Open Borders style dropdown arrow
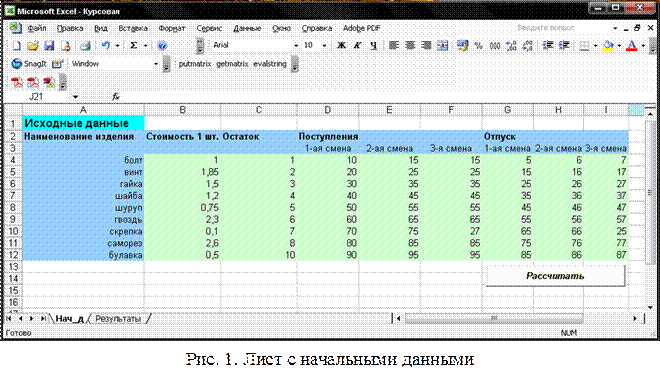 (x=595, y=45)
